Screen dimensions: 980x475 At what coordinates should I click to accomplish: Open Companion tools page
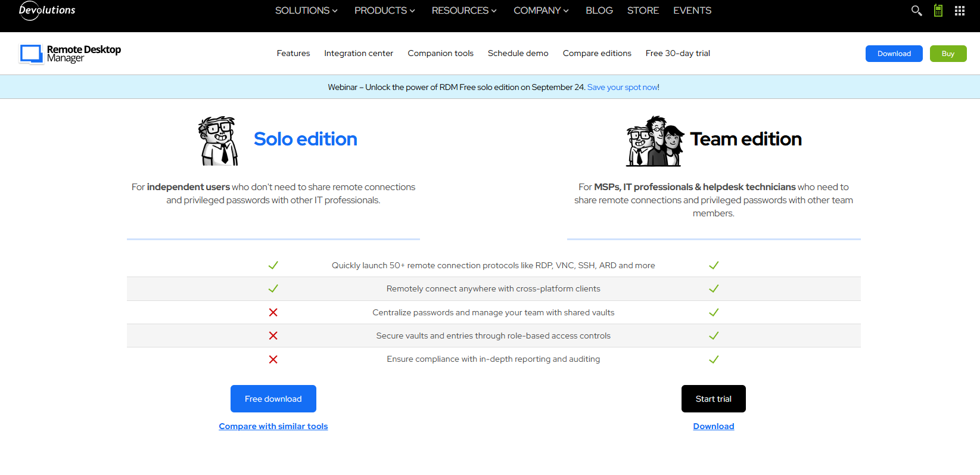(440, 53)
